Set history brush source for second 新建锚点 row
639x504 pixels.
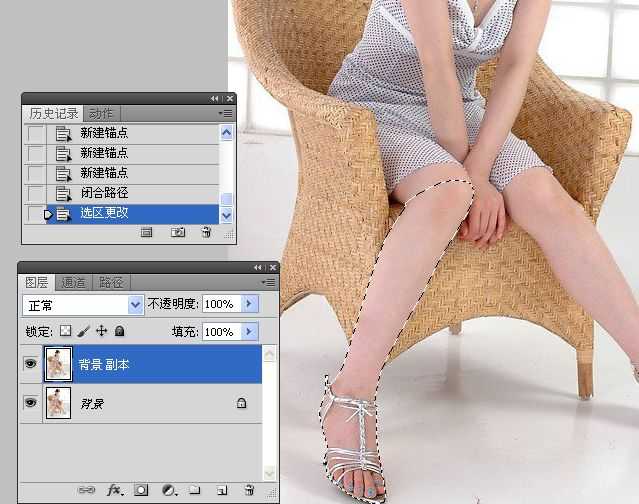35,153
